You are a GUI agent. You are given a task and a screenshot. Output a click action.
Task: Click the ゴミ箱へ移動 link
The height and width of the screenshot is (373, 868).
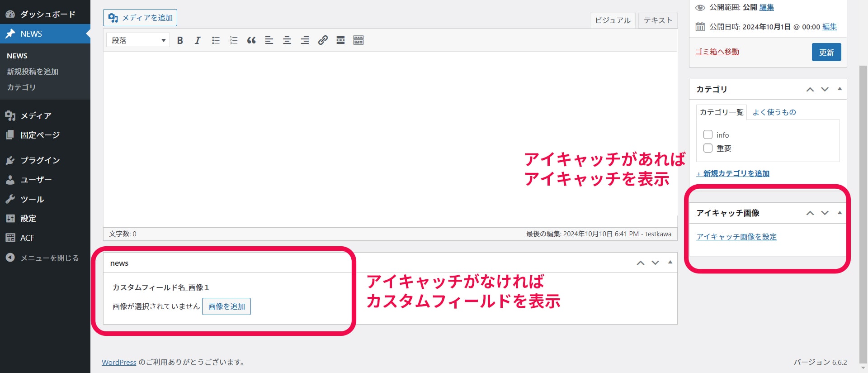(717, 52)
